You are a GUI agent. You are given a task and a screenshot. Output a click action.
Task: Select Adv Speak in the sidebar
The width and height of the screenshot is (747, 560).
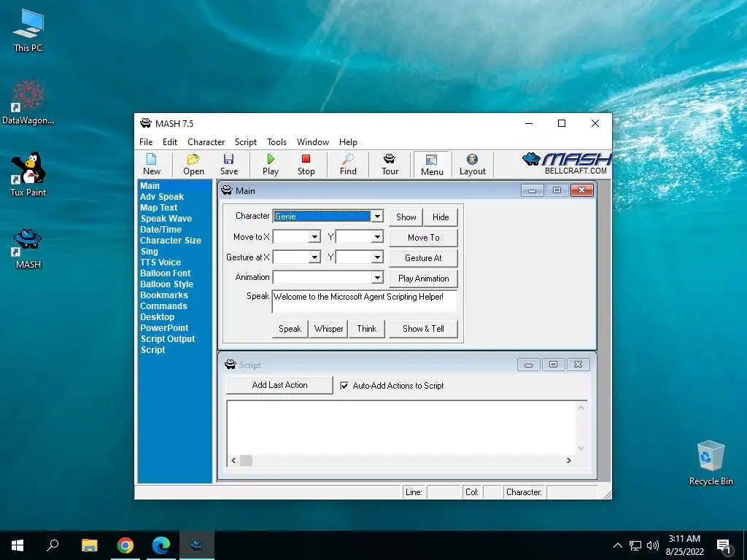(x=162, y=197)
